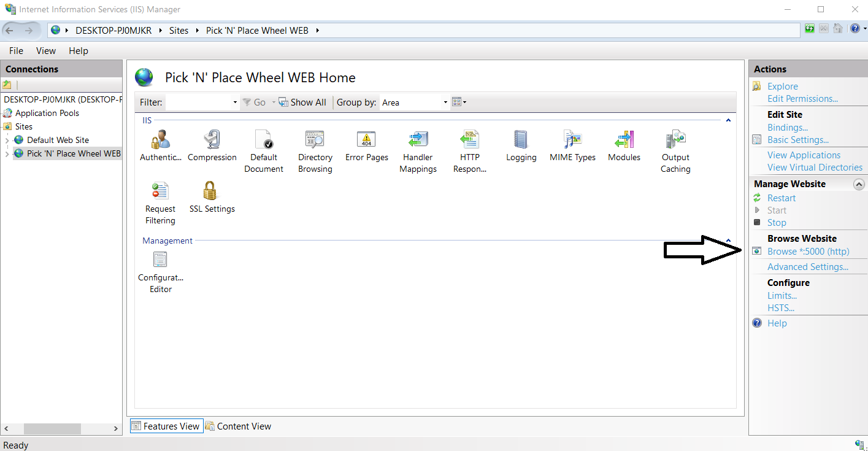868x451 pixels.
Task: Click the Back navigation arrow
Action: tap(10, 30)
